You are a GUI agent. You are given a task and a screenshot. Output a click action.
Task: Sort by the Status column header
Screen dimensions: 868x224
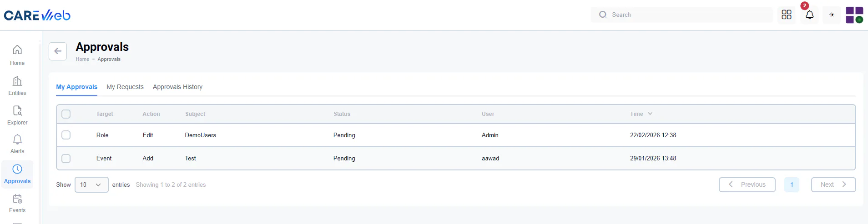pos(342,114)
